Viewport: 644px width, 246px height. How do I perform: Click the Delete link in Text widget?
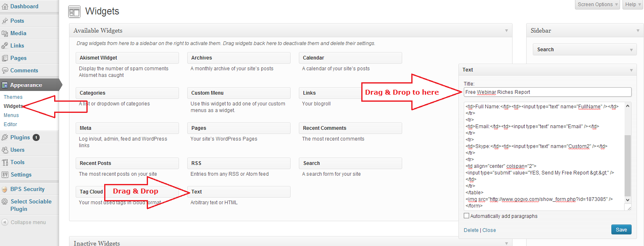tap(471, 230)
